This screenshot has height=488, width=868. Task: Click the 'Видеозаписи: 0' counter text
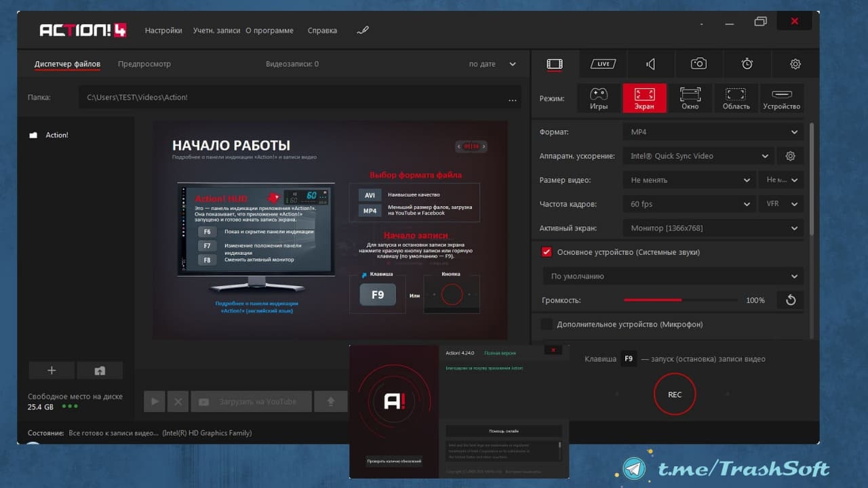(292, 64)
